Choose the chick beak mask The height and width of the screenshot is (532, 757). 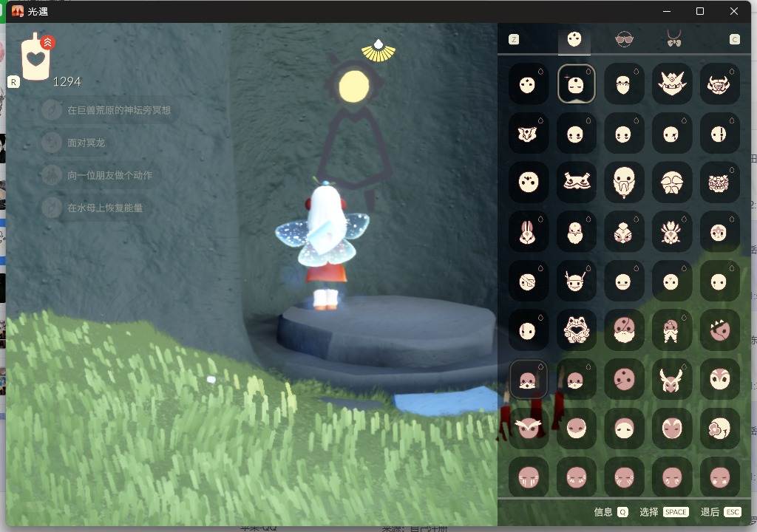coord(576,232)
